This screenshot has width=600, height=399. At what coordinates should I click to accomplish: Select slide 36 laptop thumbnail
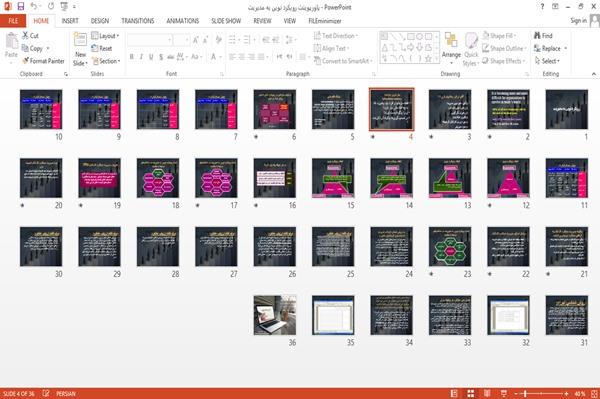click(x=275, y=315)
